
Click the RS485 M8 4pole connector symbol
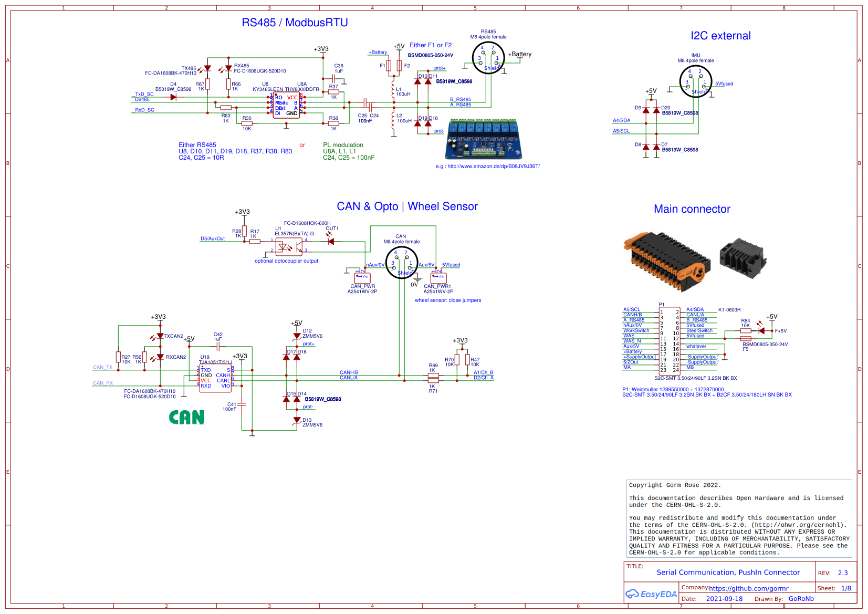pos(488,58)
